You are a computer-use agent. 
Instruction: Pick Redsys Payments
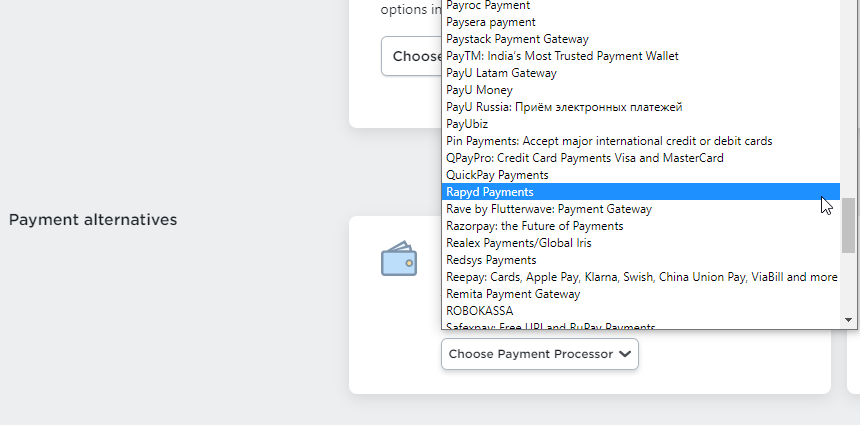coord(491,260)
